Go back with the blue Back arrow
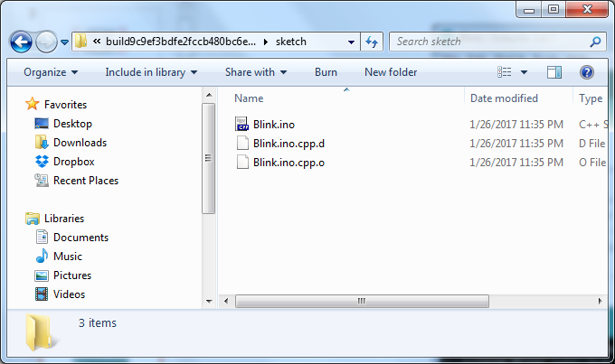615x364 pixels. click(21, 42)
